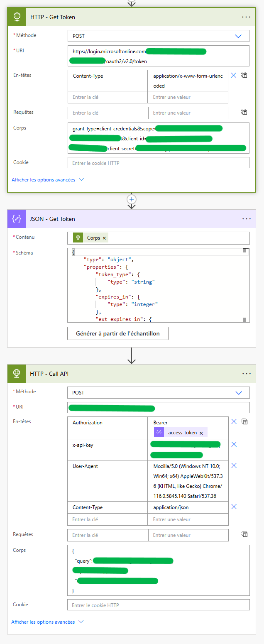Open the ellipsis menu of JSON - Get Token
This screenshot has width=264, height=644.
coord(246,218)
